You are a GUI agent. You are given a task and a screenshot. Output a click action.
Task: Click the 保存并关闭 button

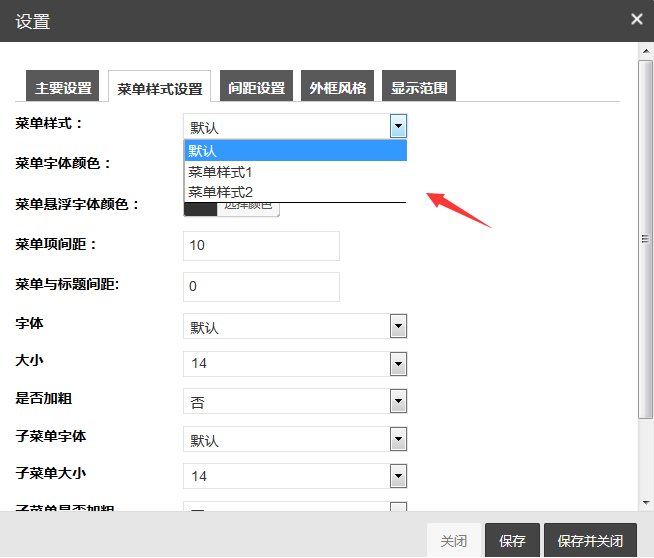point(590,541)
